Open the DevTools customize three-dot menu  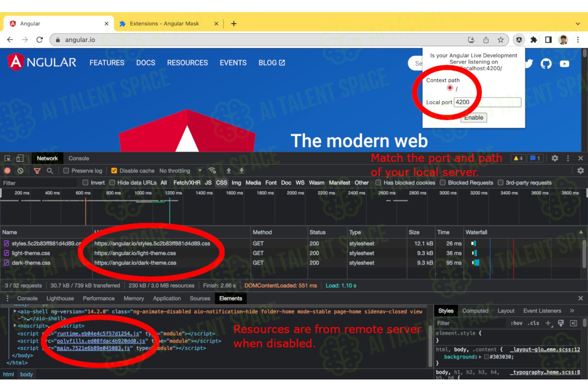coord(568,158)
